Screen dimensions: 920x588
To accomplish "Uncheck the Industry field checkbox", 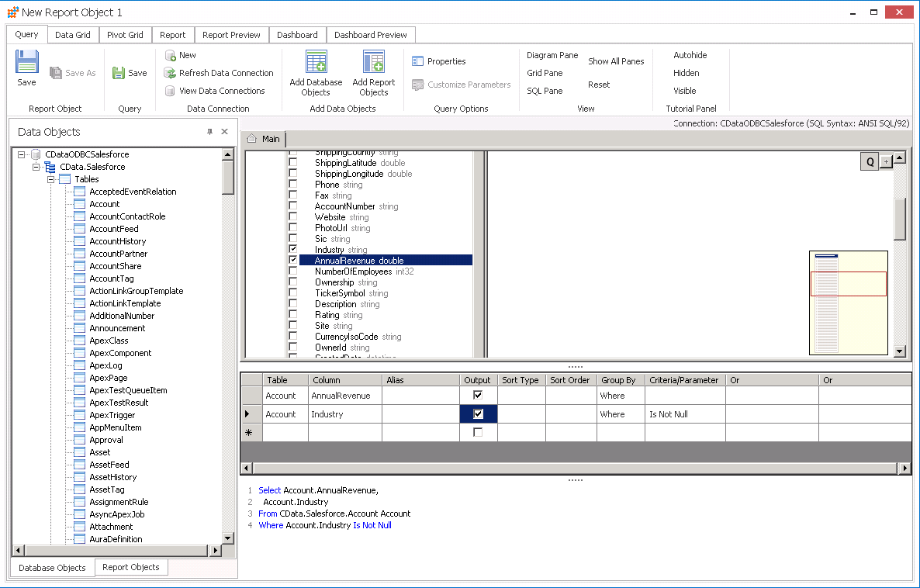I will coord(293,250).
